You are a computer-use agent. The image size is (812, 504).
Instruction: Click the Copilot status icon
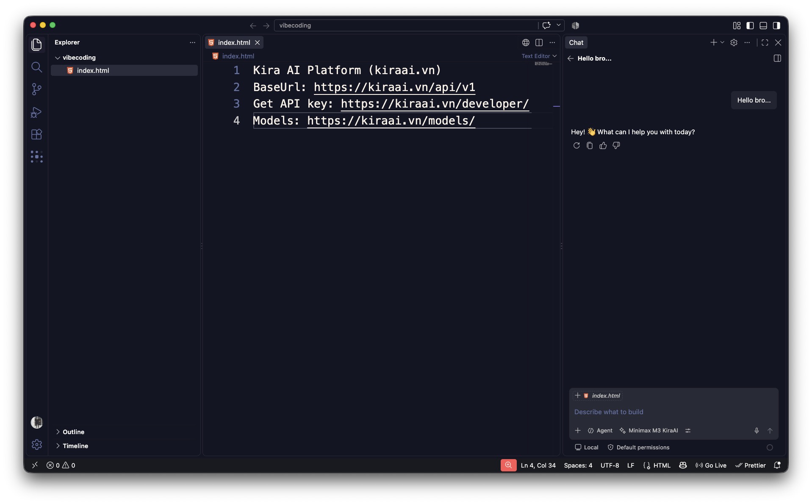coord(683,465)
